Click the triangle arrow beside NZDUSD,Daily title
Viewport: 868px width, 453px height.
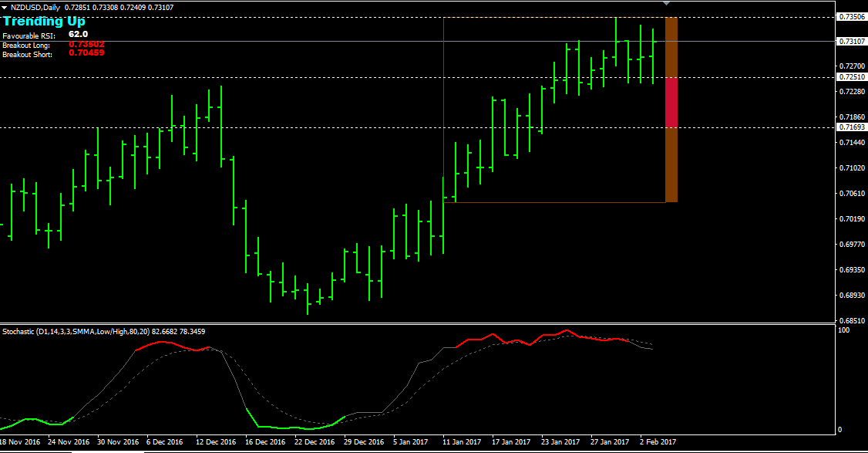coord(5,7)
